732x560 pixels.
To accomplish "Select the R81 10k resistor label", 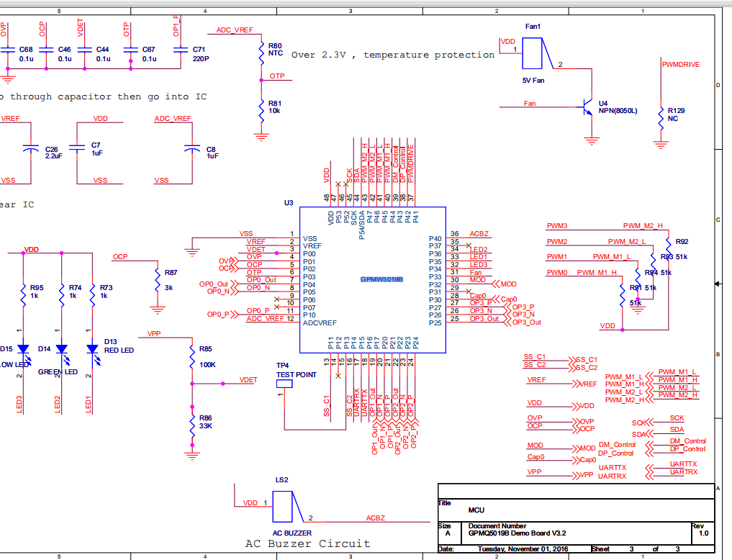I will (274, 107).
